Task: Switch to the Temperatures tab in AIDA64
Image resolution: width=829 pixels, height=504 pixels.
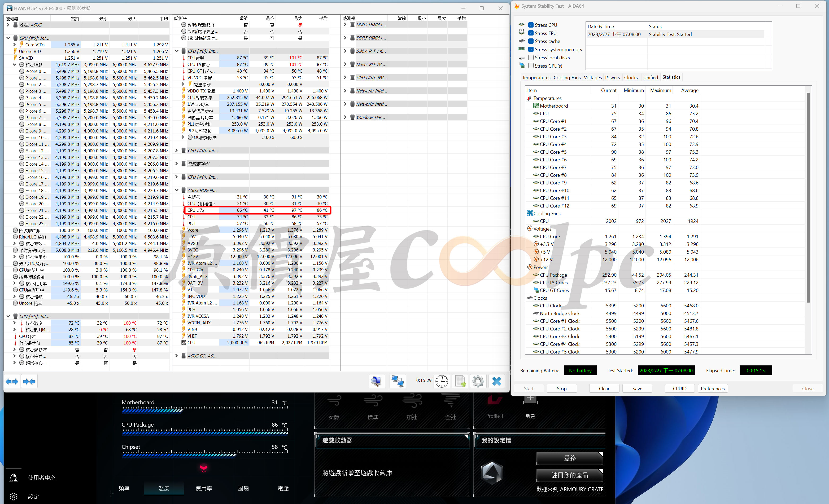Action: click(x=536, y=77)
